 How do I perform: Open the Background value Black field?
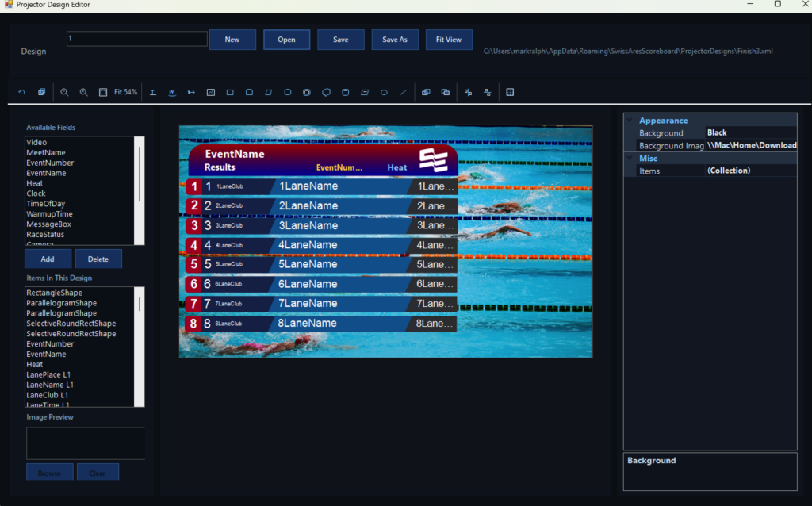(x=749, y=133)
